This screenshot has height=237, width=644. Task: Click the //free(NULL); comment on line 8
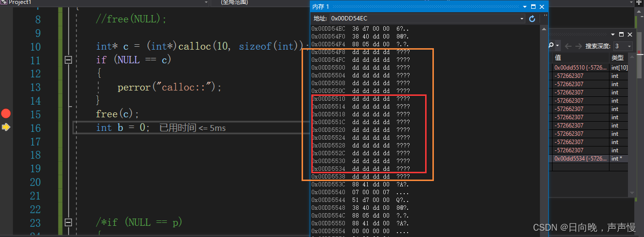click(131, 19)
